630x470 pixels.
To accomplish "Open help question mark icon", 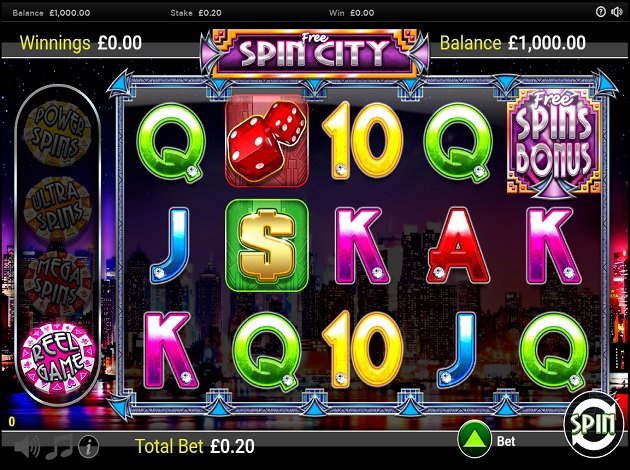I will click(601, 12).
